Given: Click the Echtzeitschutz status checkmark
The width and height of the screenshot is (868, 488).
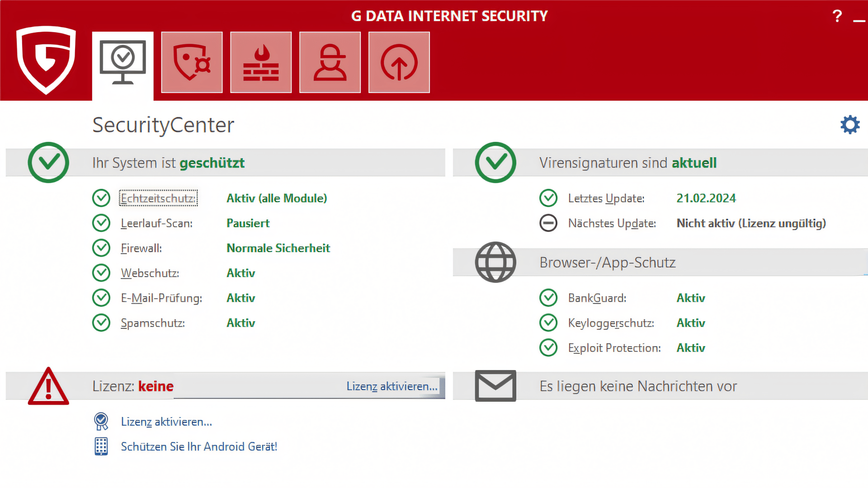Looking at the screenshot, I should [101, 198].
